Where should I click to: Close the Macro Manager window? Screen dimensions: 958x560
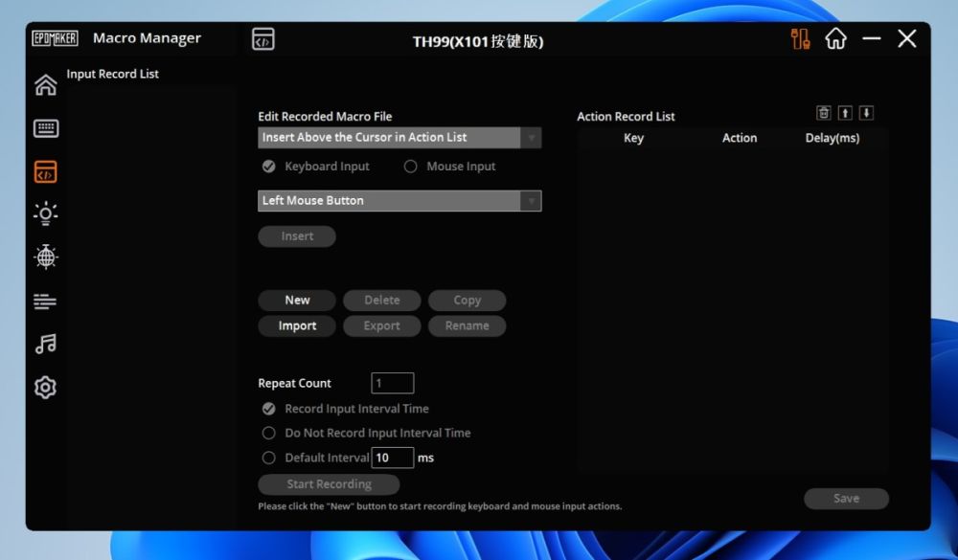tap(907, 38)
